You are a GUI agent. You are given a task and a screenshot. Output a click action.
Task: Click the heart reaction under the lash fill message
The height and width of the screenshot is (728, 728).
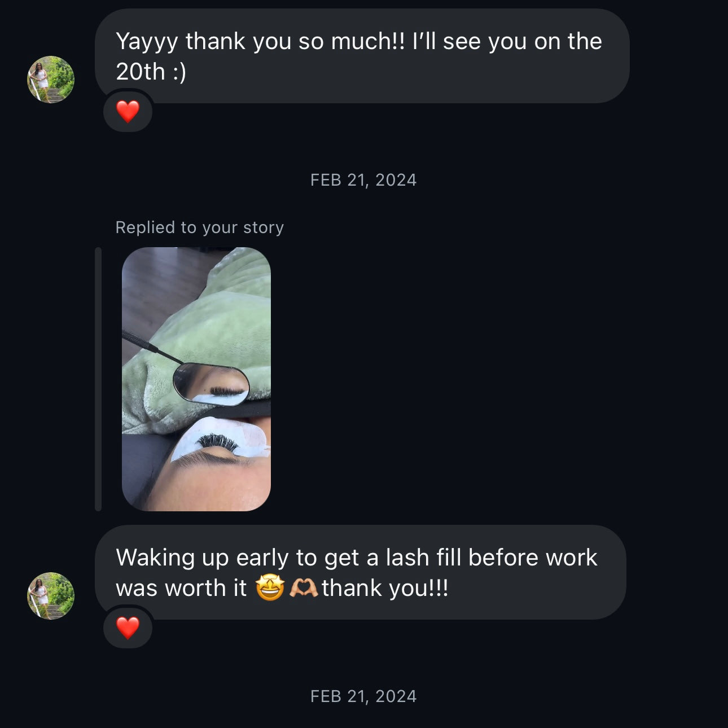tap(128, 628)
